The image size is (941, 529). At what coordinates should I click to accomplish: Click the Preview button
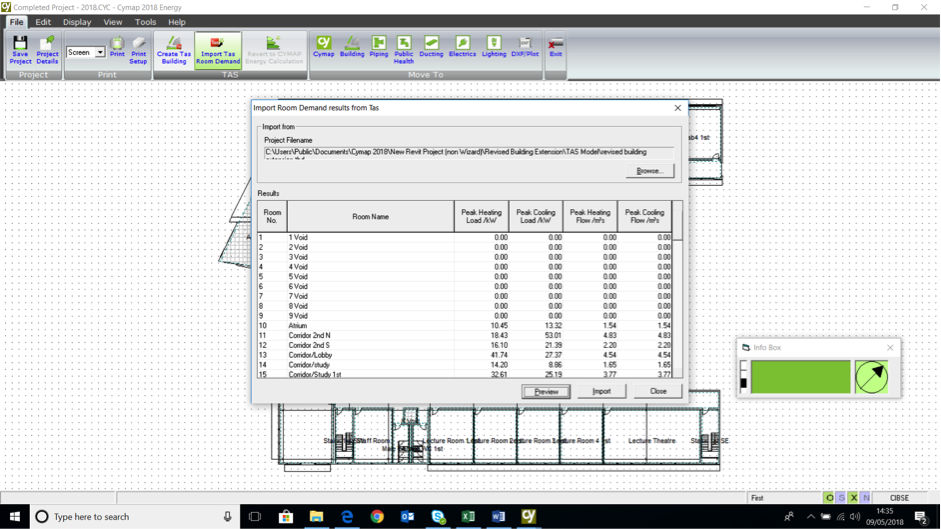click(x=546, y=391)
